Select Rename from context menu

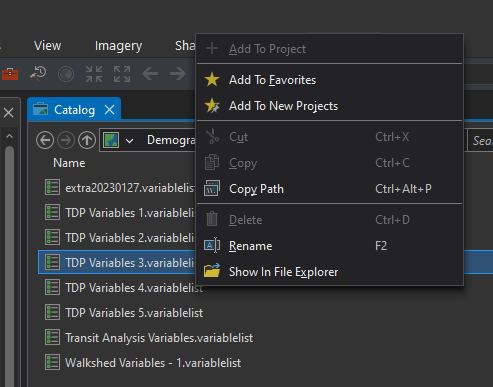[329, 246]
